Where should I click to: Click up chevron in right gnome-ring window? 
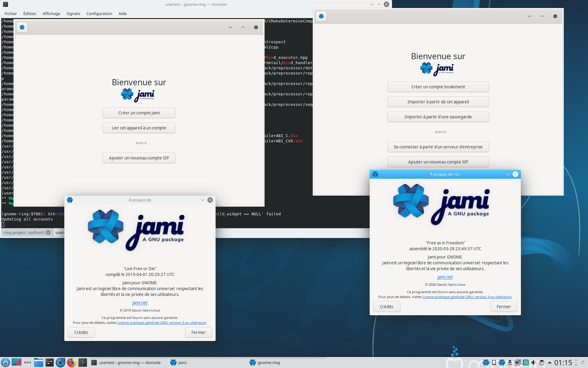542,16
